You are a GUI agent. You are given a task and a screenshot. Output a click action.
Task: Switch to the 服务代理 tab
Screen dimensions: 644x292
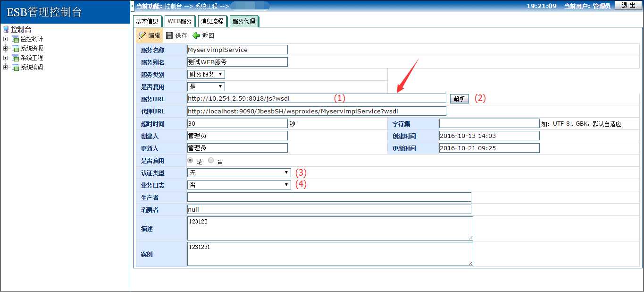click(243, 21)
